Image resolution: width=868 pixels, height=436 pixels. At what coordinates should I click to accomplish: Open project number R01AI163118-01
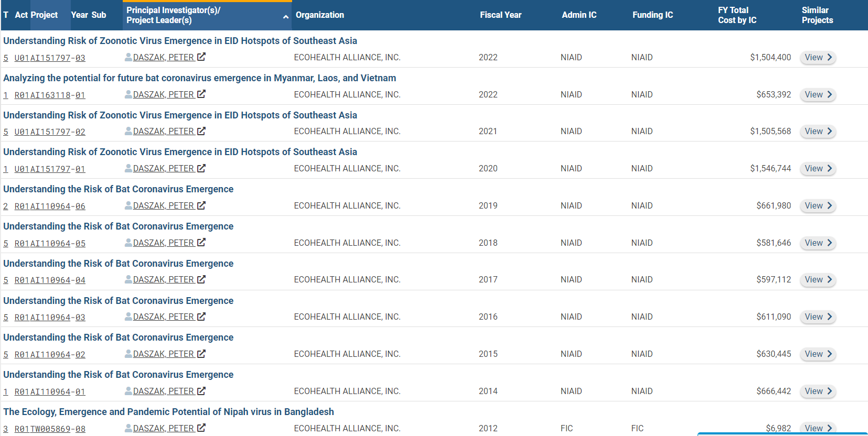pos(50,95)
